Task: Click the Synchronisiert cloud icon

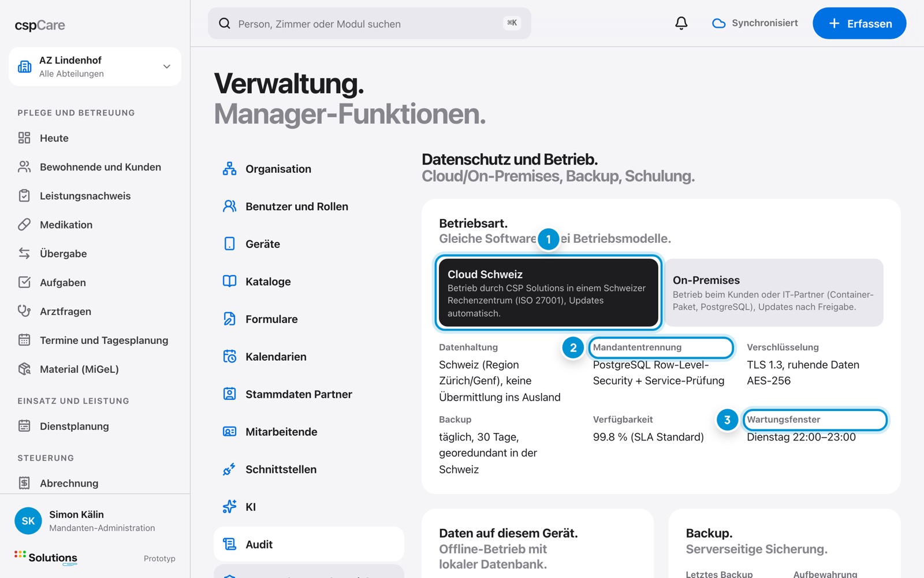Action: 718,24
